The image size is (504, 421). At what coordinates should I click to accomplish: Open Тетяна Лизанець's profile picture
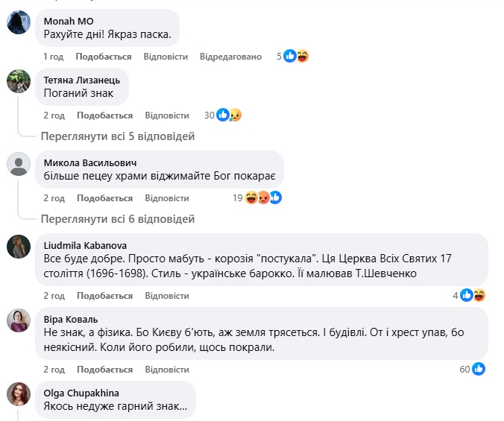pos(19,83)
